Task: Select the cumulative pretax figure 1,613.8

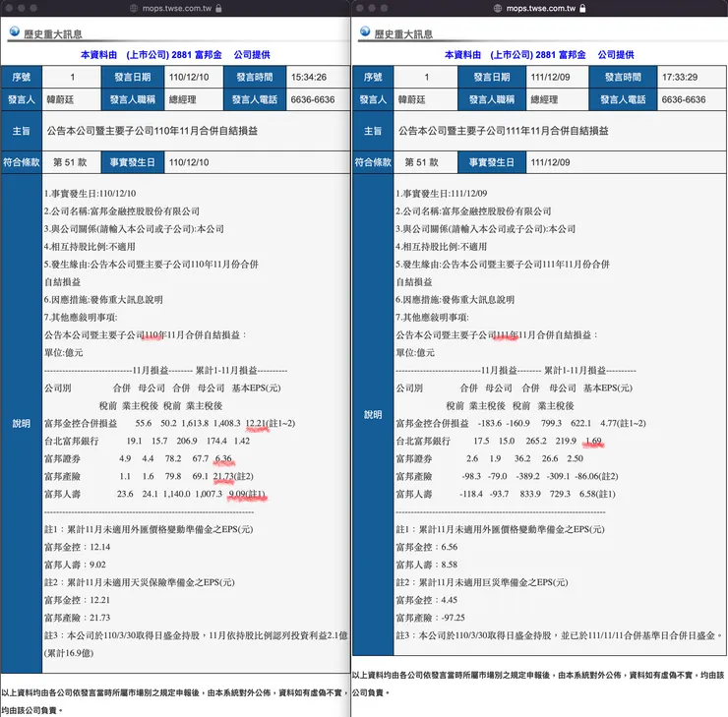Action: (195, 423)
